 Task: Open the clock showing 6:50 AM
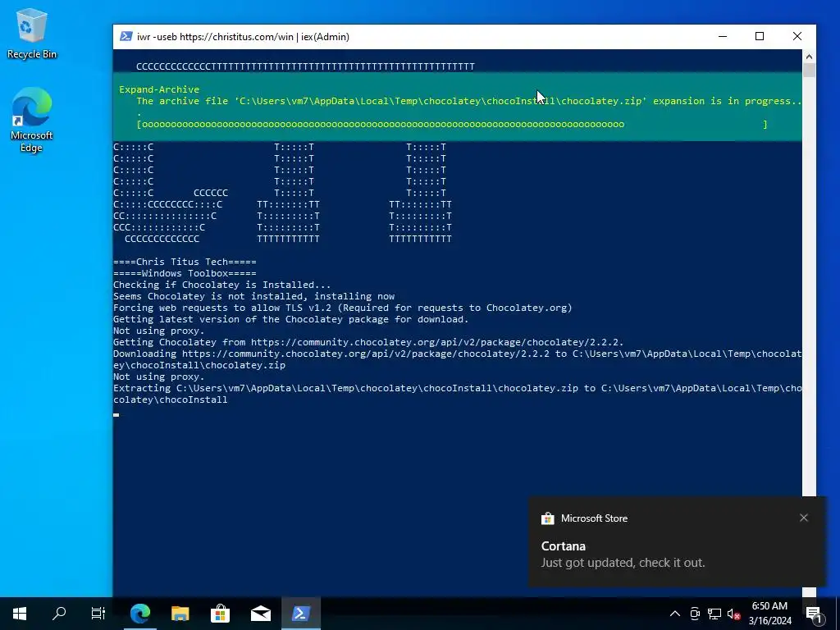coord(769,614)
